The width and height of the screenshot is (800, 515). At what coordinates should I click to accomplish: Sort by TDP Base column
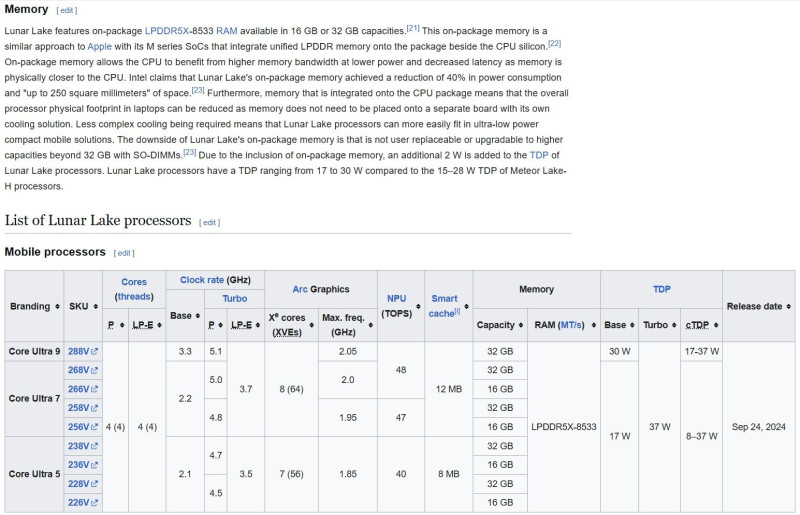pos(632,325)
